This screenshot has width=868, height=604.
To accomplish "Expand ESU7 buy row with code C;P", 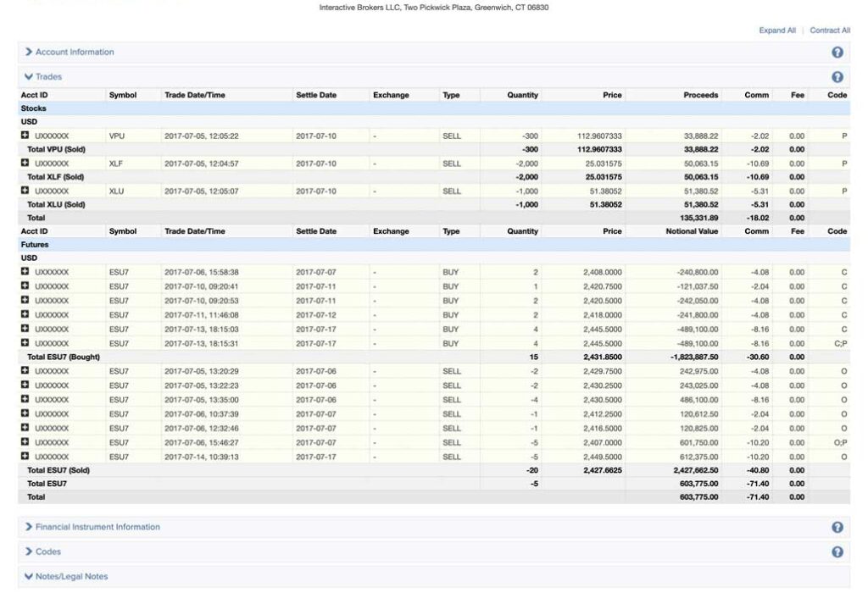I will (x=25, y=343).
